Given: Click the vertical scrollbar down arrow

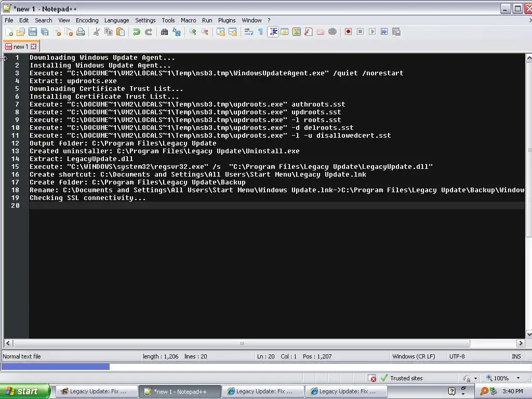Looking at the screenshot, I should pyautogui.click(x=529, y=335).
